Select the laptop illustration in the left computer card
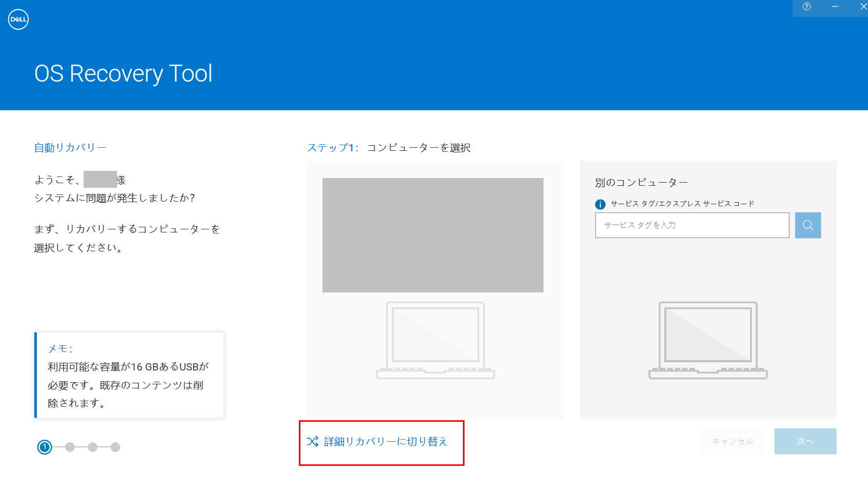868x490 pixels. point(435,340)
